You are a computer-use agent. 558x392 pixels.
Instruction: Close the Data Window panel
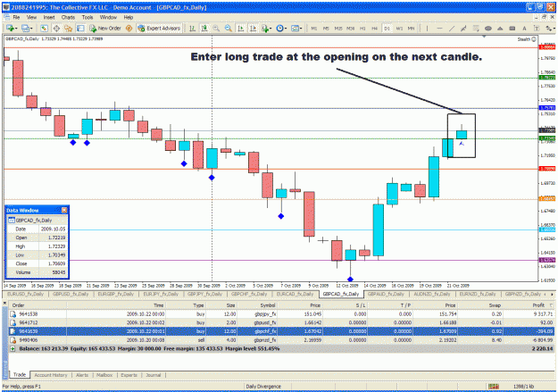click(x=64, y=210)
